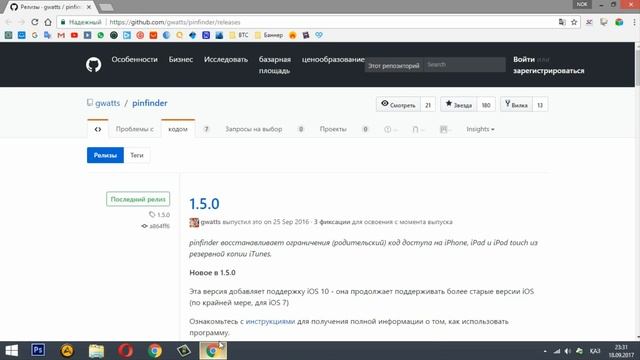Open the Запросы на выбор tab

(253, 129)
